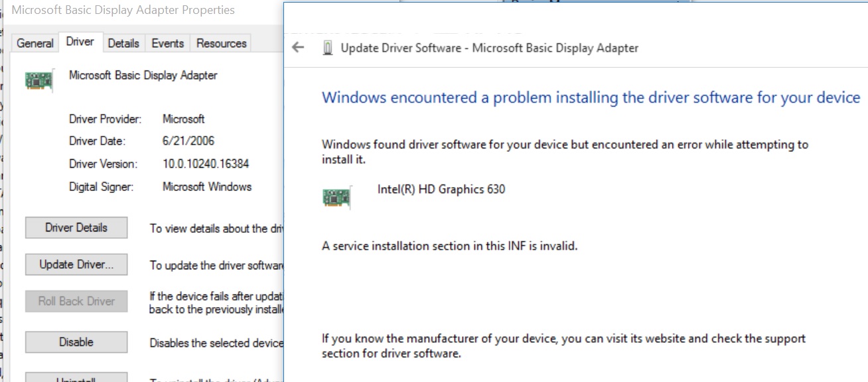868x382 pixels.
Task: Open the Details tab
Action: coord(123,43)
